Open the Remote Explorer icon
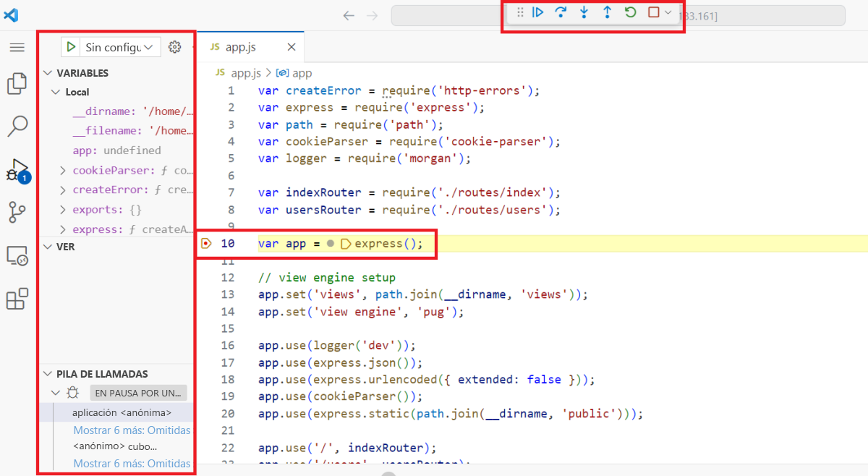This screenshot has width=868, height=476. tap(17, 255)
